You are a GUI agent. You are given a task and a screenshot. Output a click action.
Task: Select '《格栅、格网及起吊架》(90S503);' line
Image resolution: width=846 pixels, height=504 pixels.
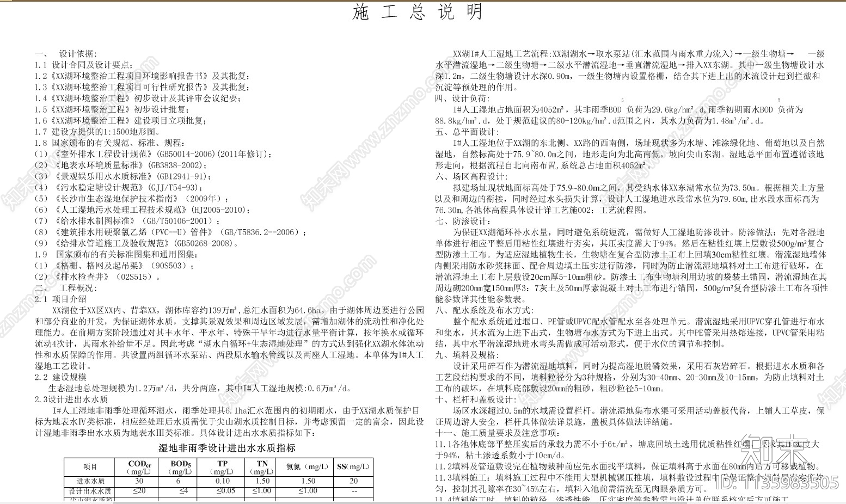[x=115, y=266]
